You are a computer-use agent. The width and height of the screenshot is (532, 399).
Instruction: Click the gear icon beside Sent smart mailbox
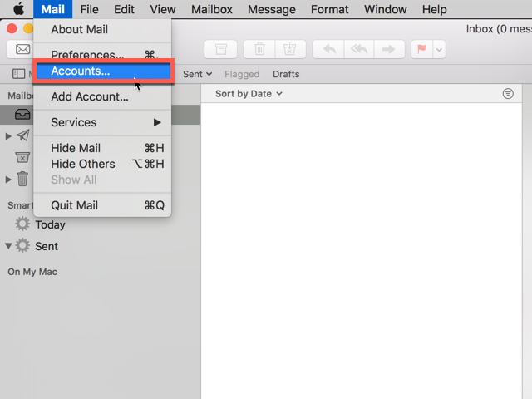tap(22, 245)
